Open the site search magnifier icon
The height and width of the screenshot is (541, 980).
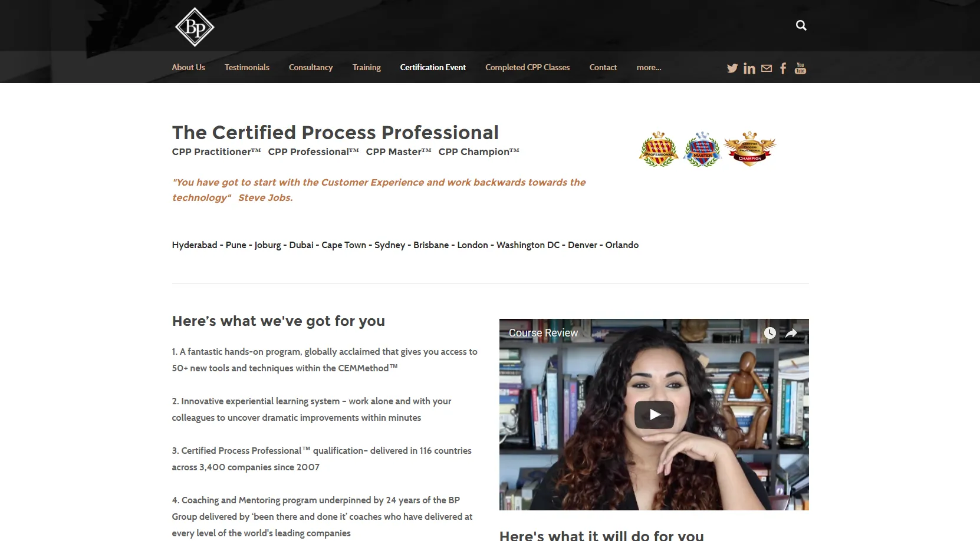pos(801,25)
